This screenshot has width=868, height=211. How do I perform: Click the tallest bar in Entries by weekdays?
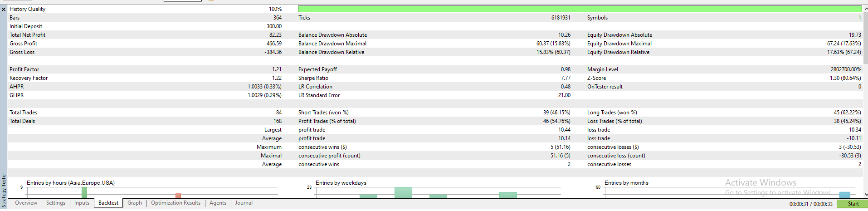tap(403, 192)
